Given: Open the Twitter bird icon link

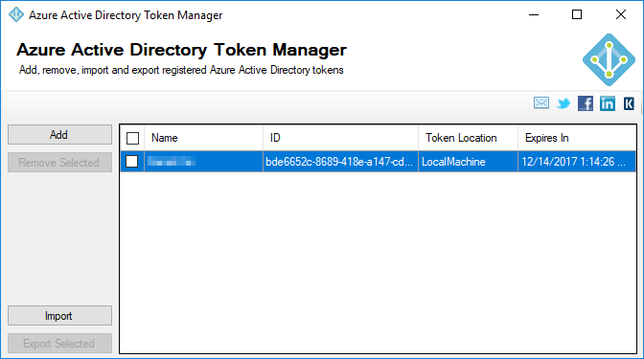Looking at the screenshot, I should click(x=563, y=103).
